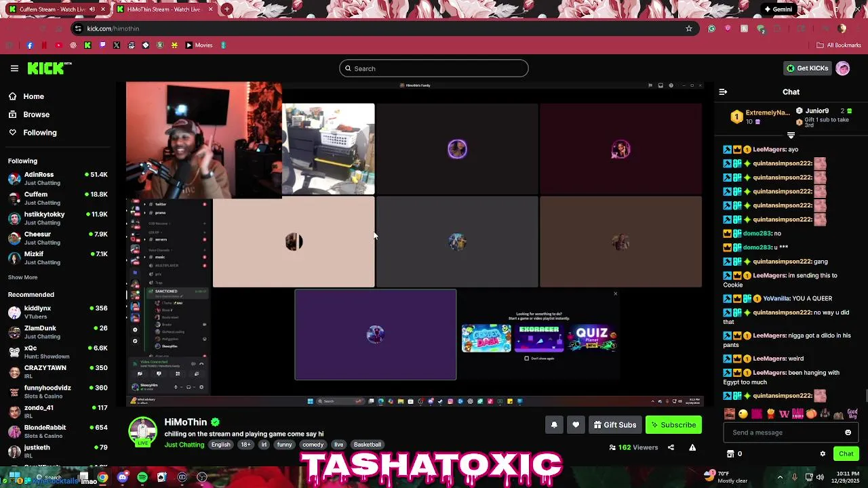Viewport: 868px width, 488px height.
Task: Open the All Bookmarks folder
Action: pyautogui.click(x=839, y=45)
